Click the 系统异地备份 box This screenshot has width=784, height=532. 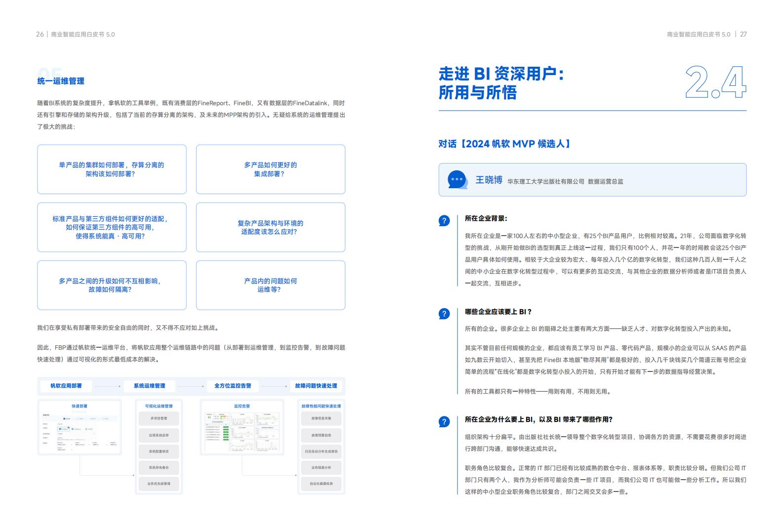(x=159, y=467)
